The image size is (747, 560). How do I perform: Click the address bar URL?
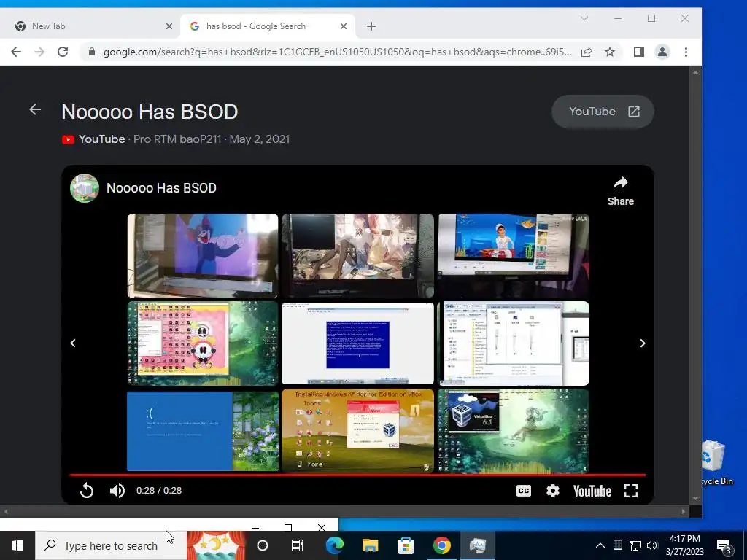337,52
